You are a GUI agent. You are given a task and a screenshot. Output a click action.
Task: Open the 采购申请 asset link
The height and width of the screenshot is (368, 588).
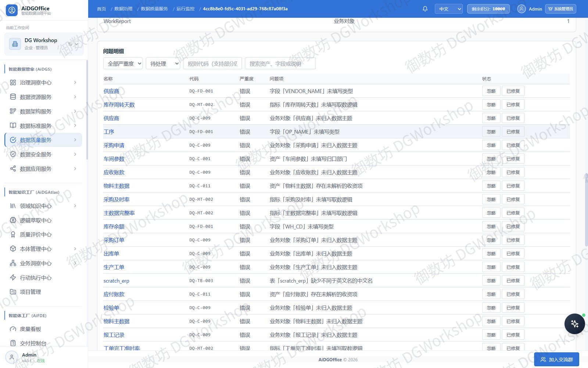(x=114, y=145)
